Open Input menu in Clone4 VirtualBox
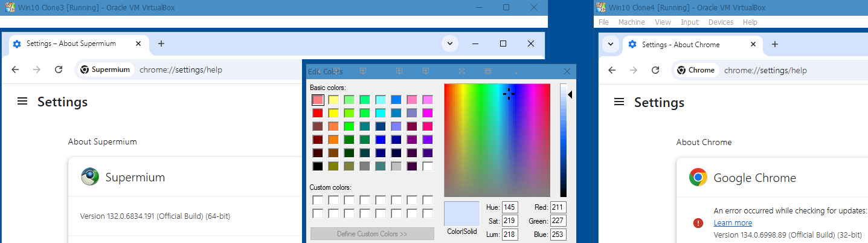 tap(689, 22)
